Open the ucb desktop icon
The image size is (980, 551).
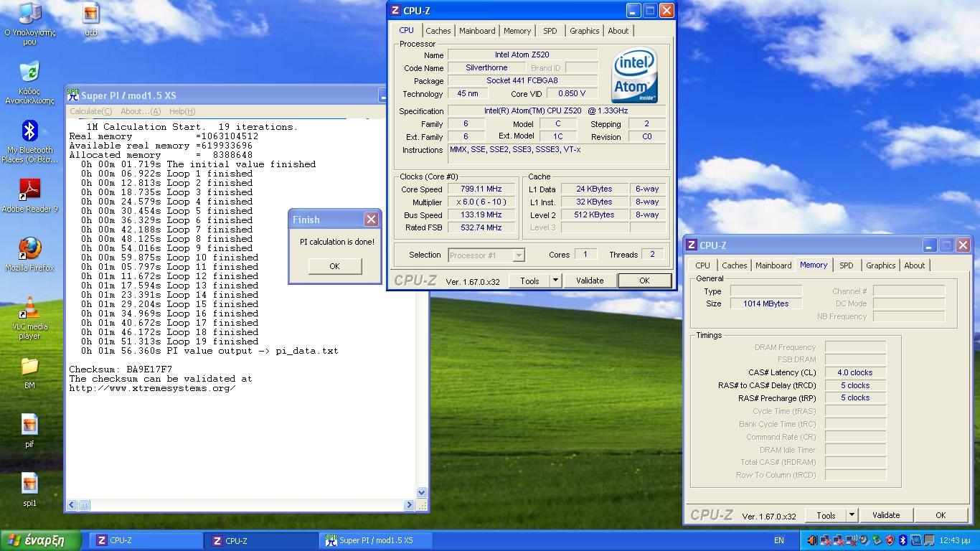tap(91, 19)
